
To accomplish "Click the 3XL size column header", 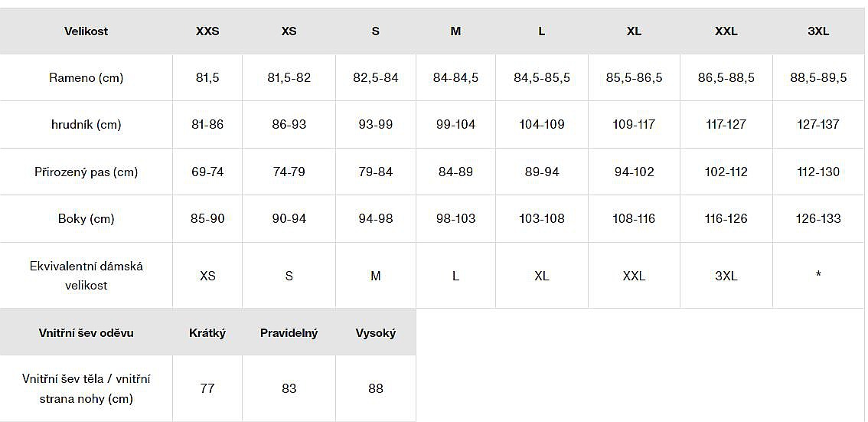I will [818, 31].
